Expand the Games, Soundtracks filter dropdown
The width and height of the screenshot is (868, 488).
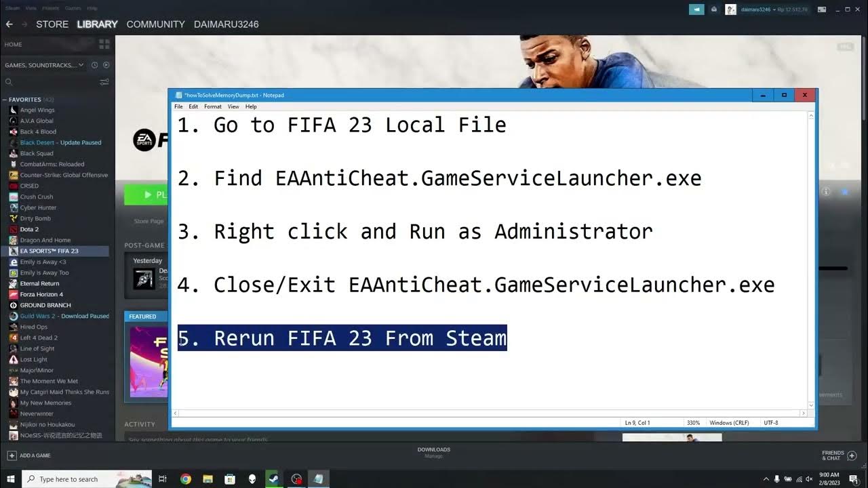click(x=44, y=65)
